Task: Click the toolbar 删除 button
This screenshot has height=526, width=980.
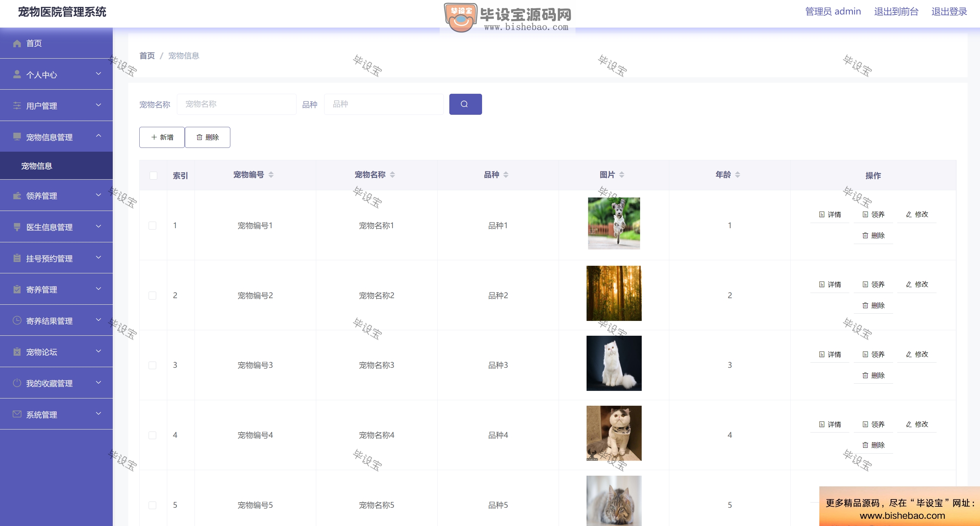Action: coord(208,137)
